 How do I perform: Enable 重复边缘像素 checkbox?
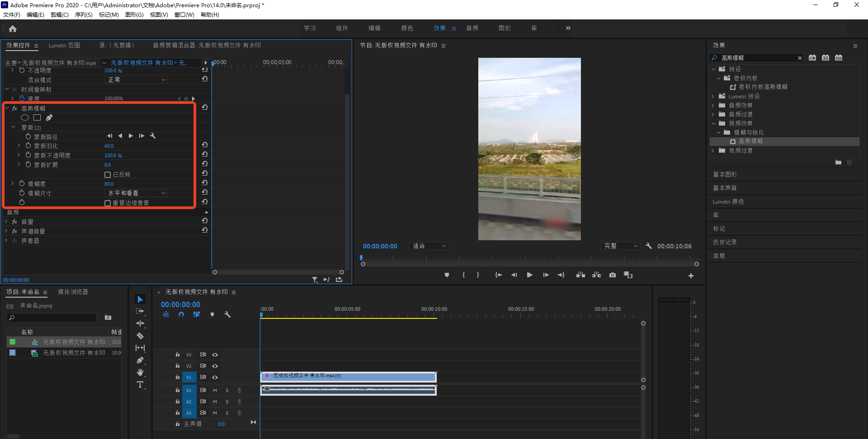(108, 203)
